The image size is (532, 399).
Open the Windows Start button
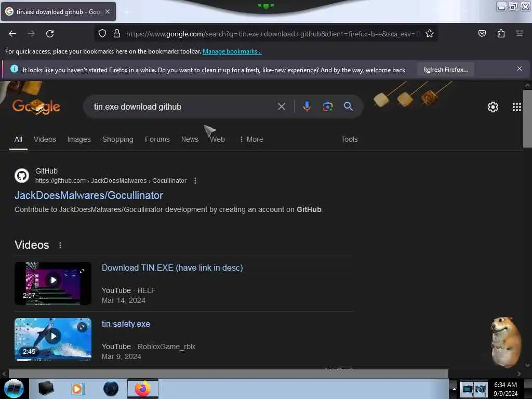click(14, 389)
